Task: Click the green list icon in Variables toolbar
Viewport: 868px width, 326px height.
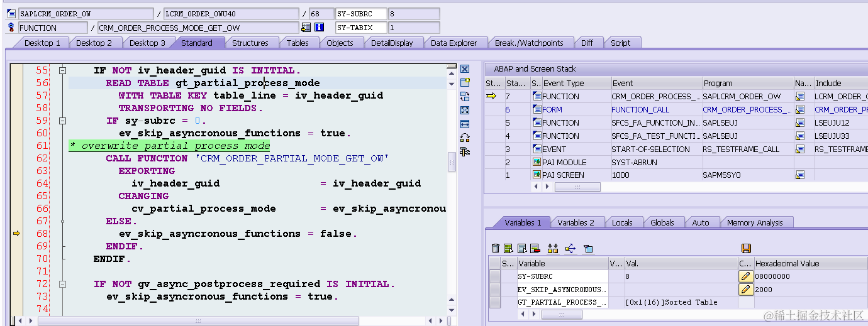Action: 508,248
